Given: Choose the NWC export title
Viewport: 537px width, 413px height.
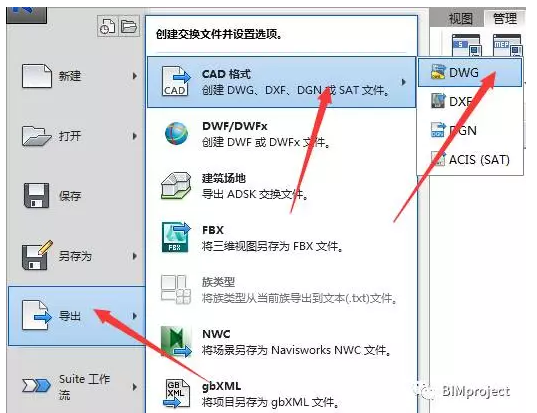Looking at the screenshot, I should [x=216, y=334].
